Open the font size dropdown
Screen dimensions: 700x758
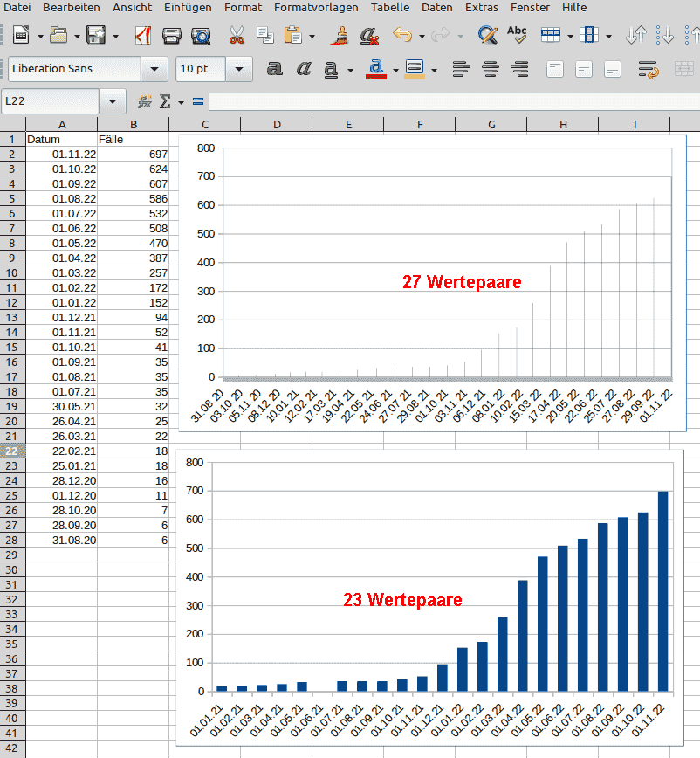coord(238,69)
